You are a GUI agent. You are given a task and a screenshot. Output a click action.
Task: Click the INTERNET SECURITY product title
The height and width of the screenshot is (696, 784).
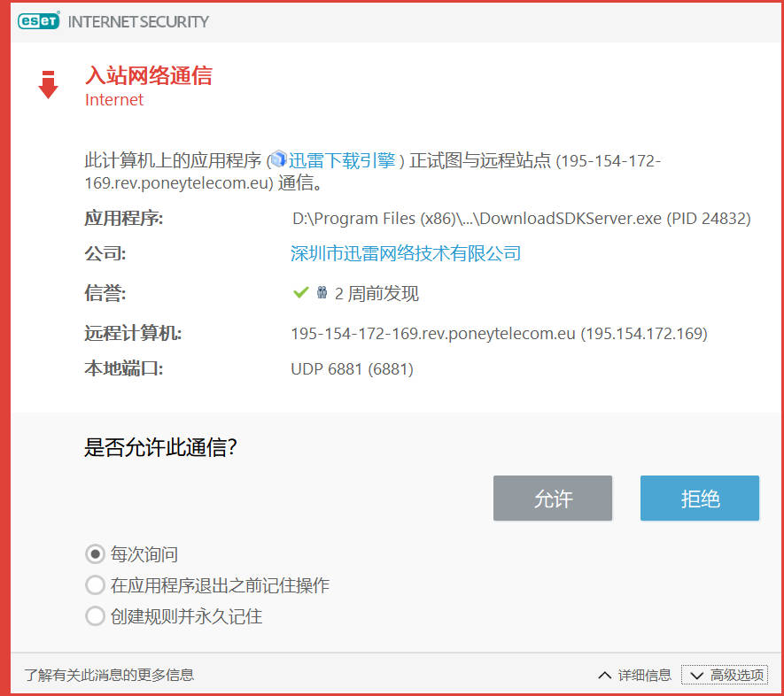138,20
